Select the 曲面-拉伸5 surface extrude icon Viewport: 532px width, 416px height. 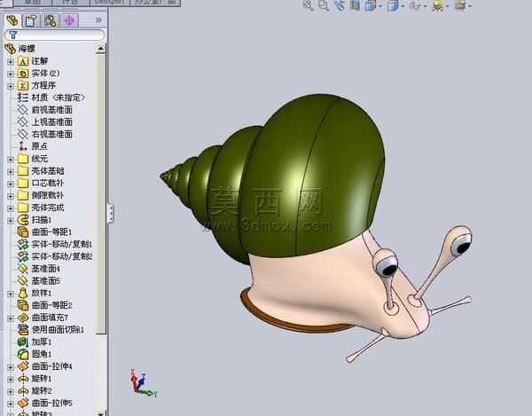23,403
